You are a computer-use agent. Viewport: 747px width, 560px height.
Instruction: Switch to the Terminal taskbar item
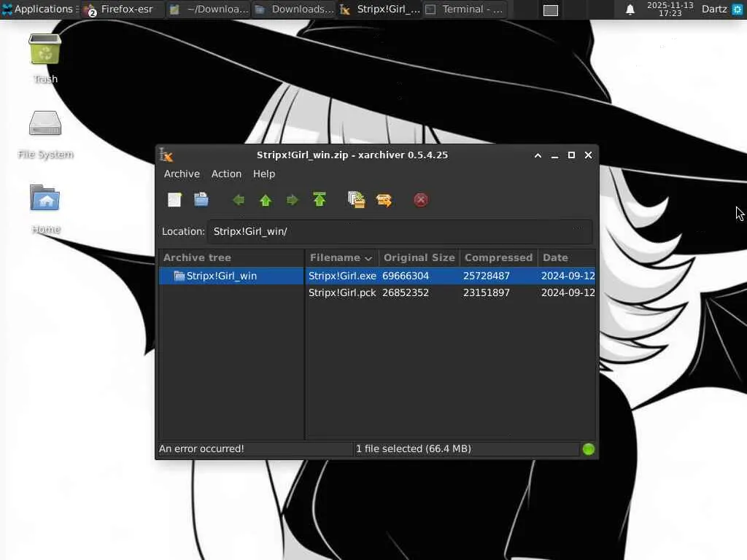click(x=465, y=9)
